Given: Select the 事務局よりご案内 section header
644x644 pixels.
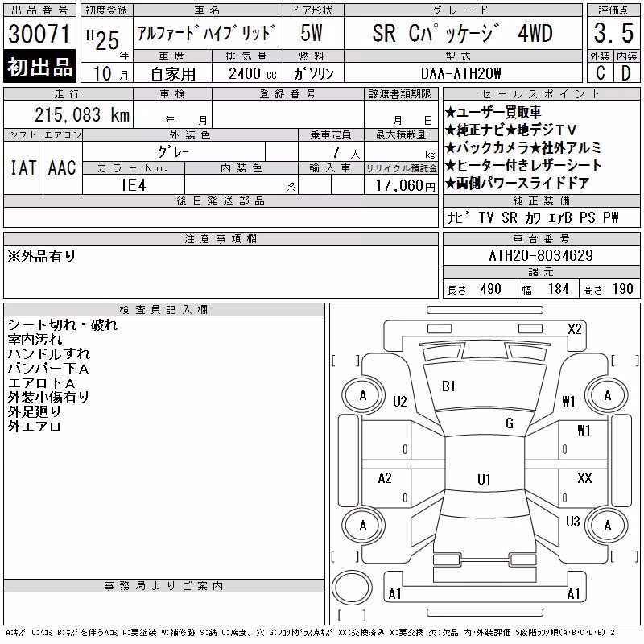Looking at the screenshot, I should tap(164, 586).
